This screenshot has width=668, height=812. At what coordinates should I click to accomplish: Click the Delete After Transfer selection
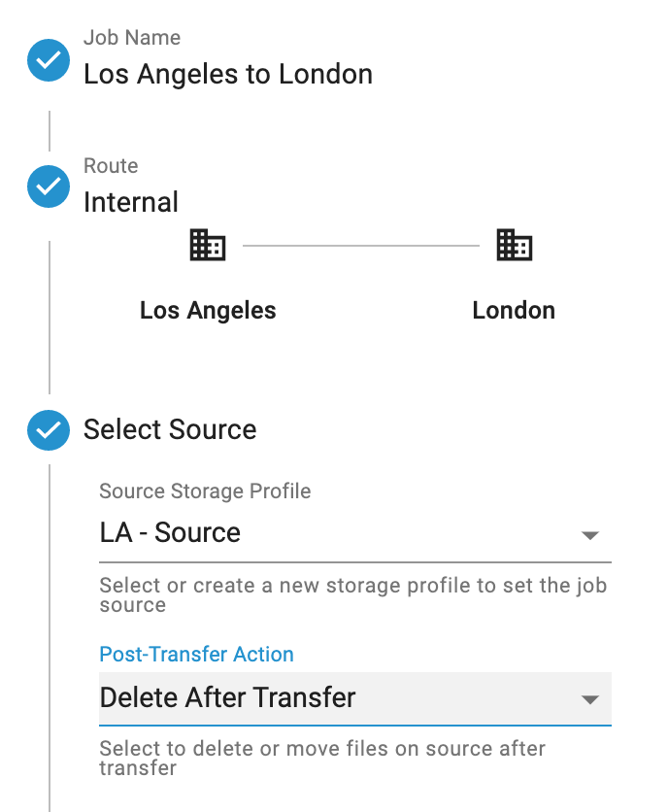tap(355, 698)
